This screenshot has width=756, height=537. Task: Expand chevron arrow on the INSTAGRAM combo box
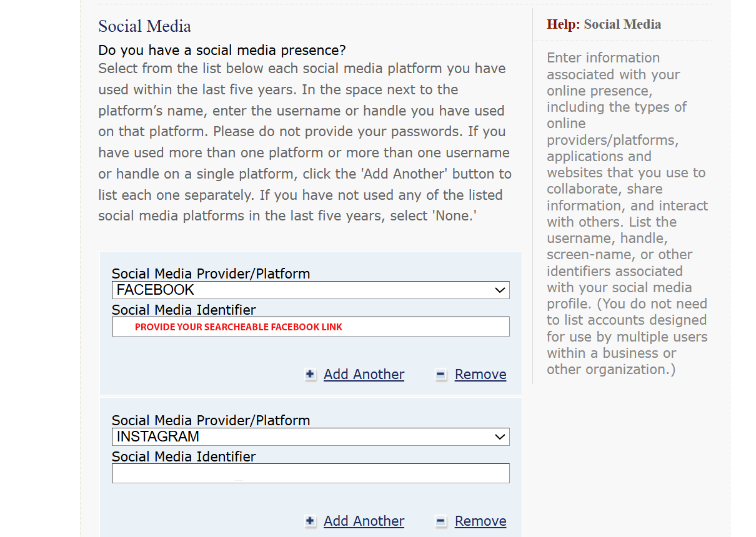499,437
